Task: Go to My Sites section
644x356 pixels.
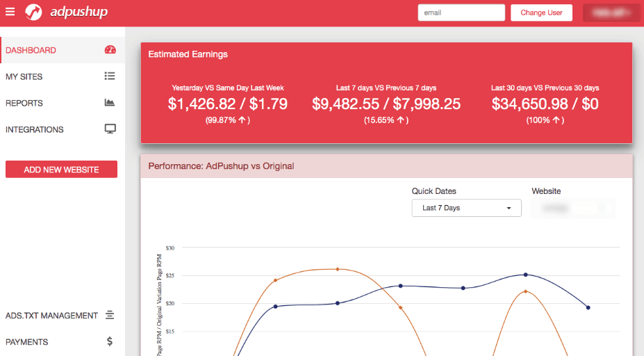Action: 24,76
